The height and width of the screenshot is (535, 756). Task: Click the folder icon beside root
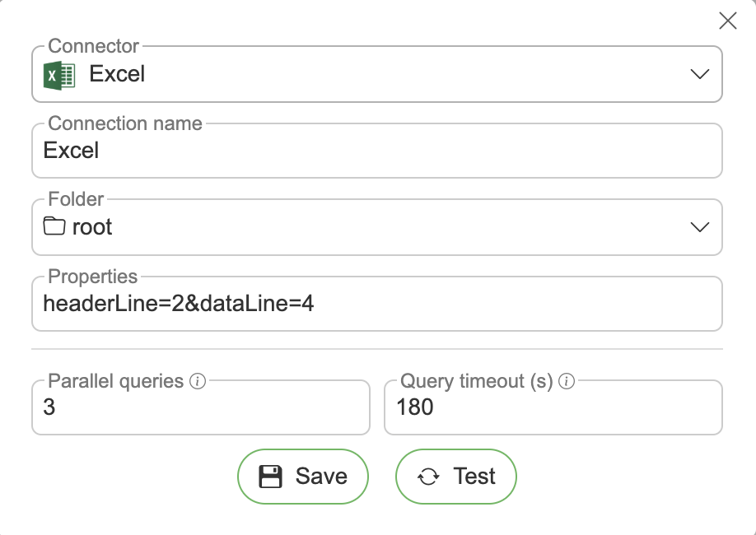click(x=54, y=226)
